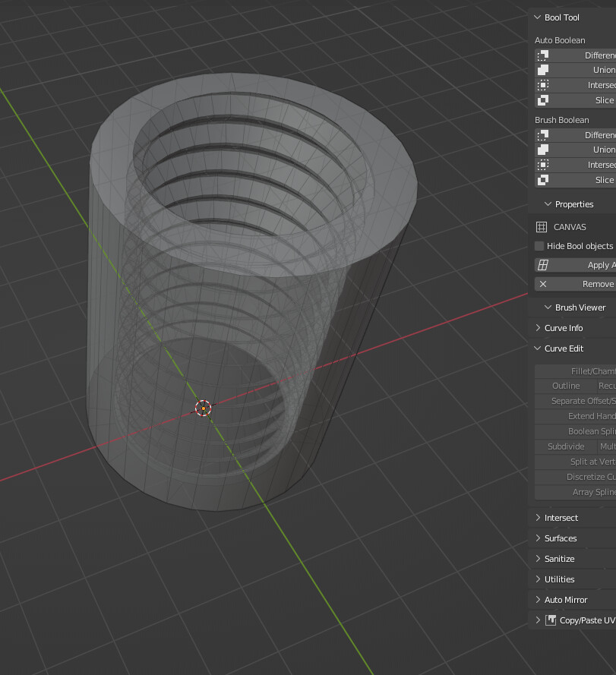Click the X icon on Remove
This screenshot has height=675, width=616.
542,283
